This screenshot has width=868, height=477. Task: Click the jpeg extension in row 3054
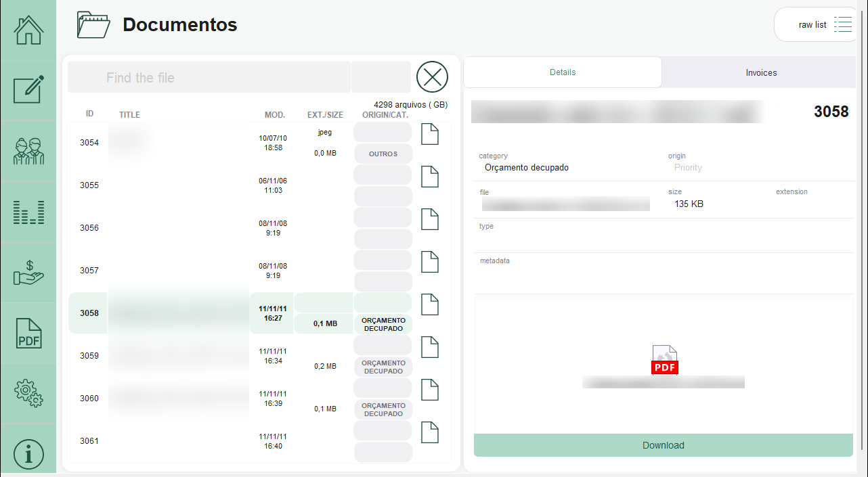325,133
